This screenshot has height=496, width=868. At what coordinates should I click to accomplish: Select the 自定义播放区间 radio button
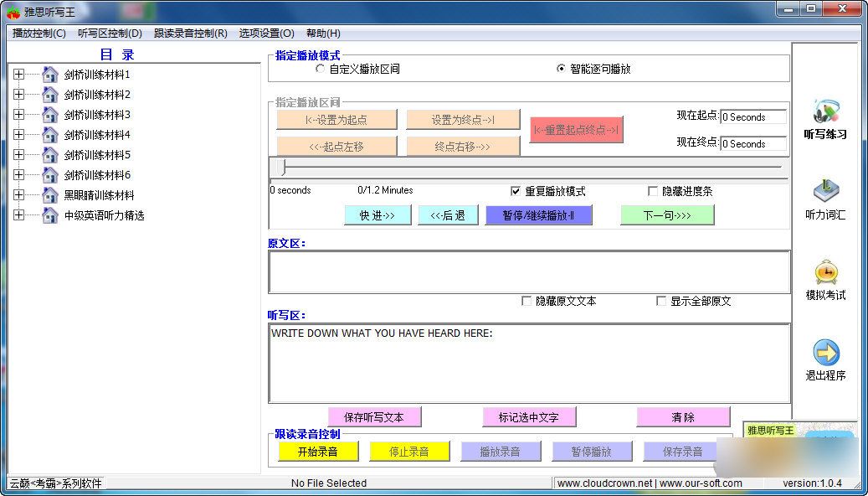click(320, 69)
